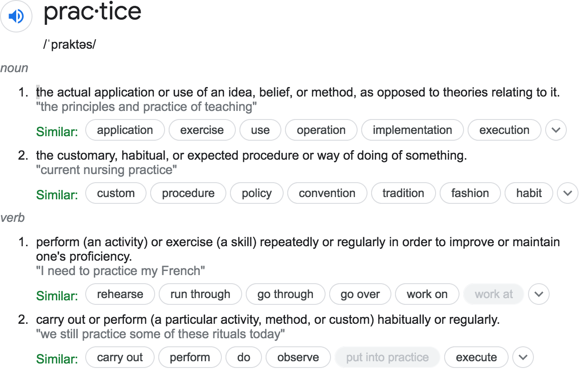Click the phonetic spelling /ˈpraktəs/

(x=69, y=45)
